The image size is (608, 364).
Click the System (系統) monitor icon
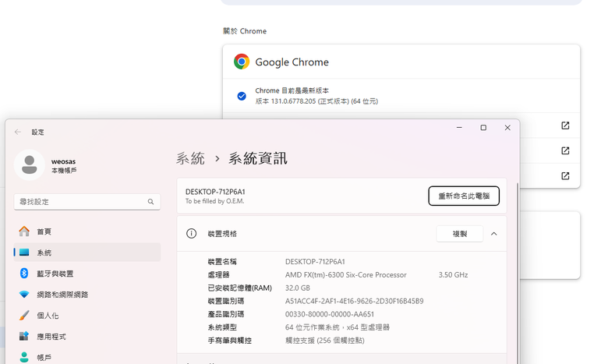pos(24,253)
